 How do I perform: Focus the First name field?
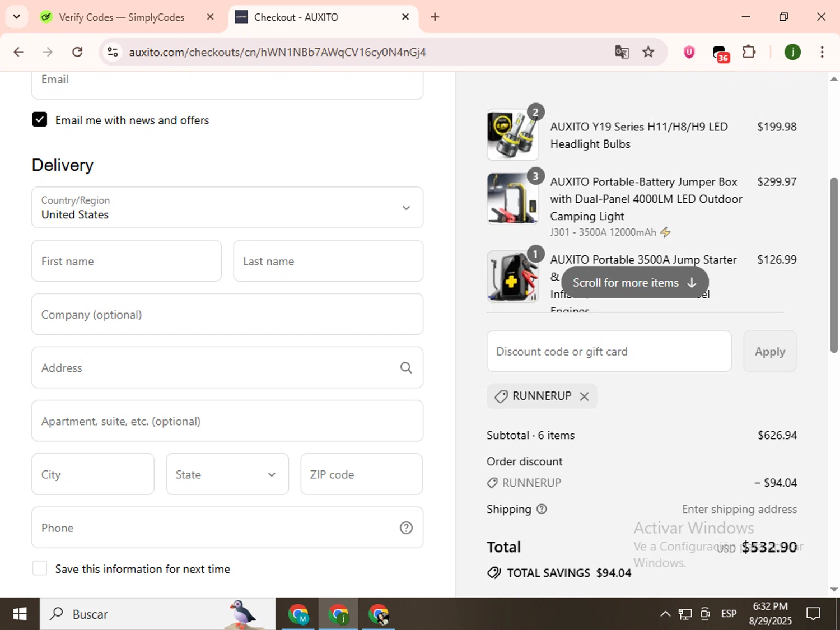(x=127, y=261)
